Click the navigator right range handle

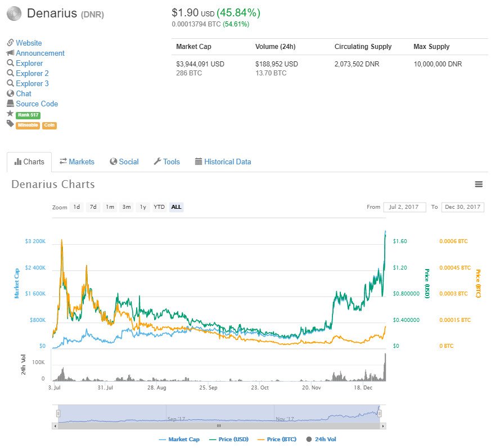380,413
